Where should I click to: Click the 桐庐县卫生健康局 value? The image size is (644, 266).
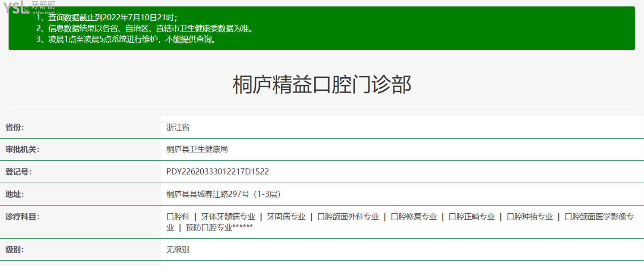tap(197, 149)
